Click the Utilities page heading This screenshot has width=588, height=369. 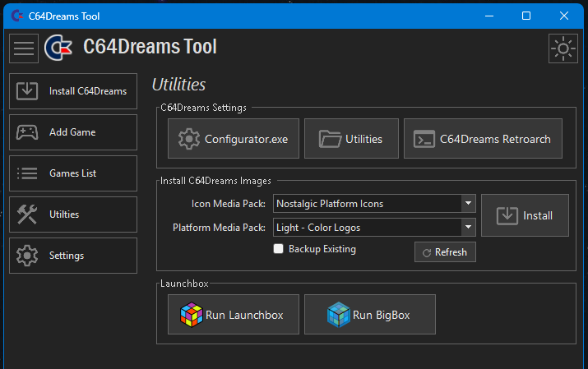pyautogui.click(x=179, y=85)
